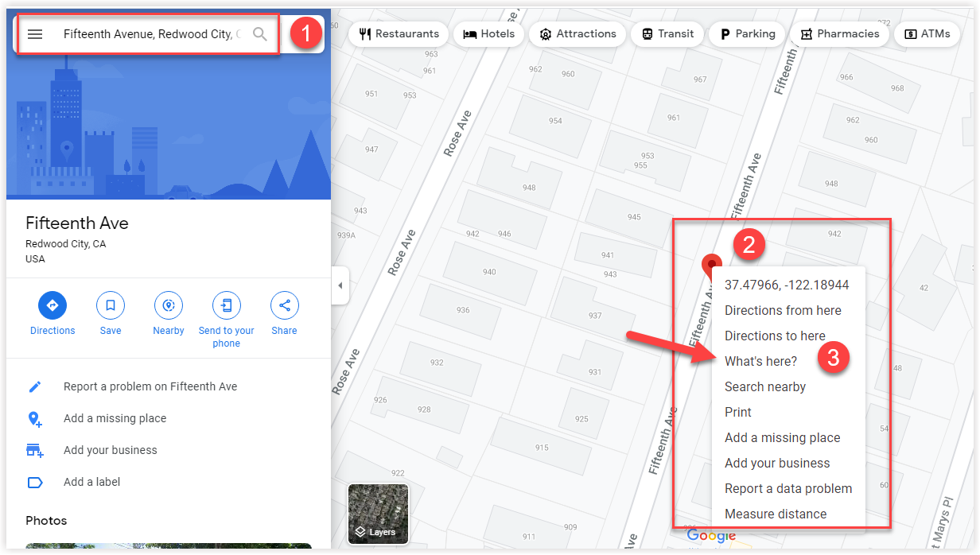Viewport: 980px width, 555px height.
Task: Collapse the side panel arrow
Action: point(340,285)
